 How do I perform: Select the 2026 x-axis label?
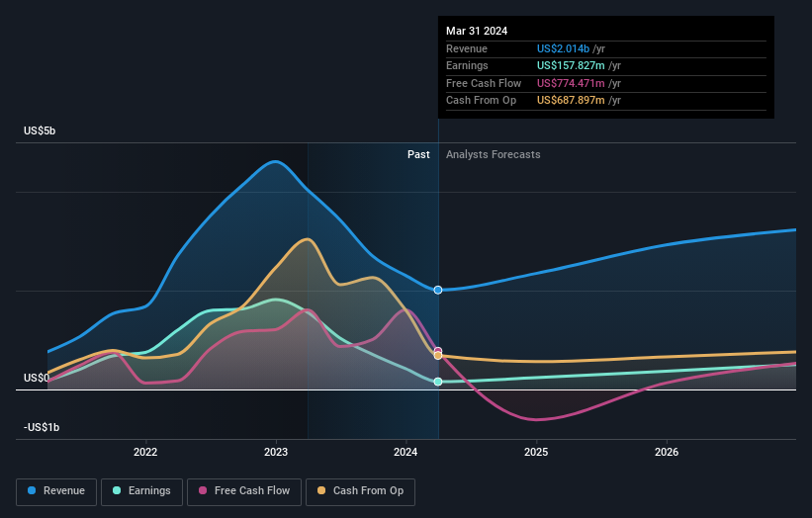point(667,452)
